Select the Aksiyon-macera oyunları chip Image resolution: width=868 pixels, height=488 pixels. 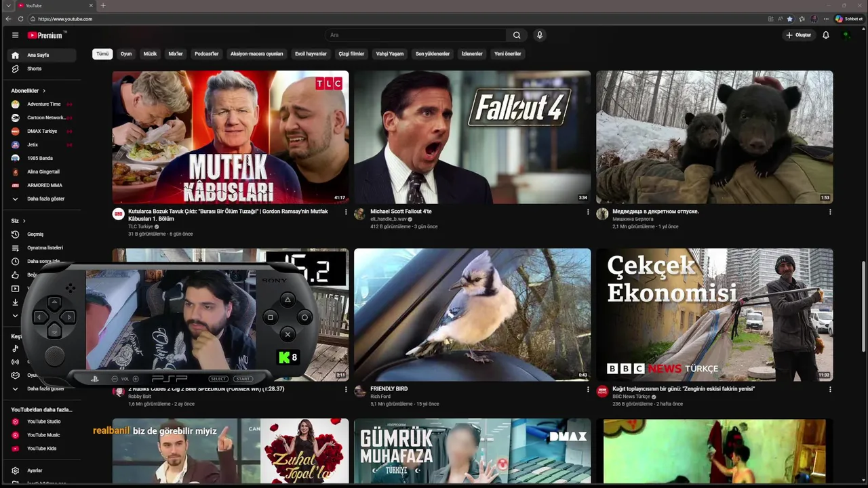(x=256, y=54)
